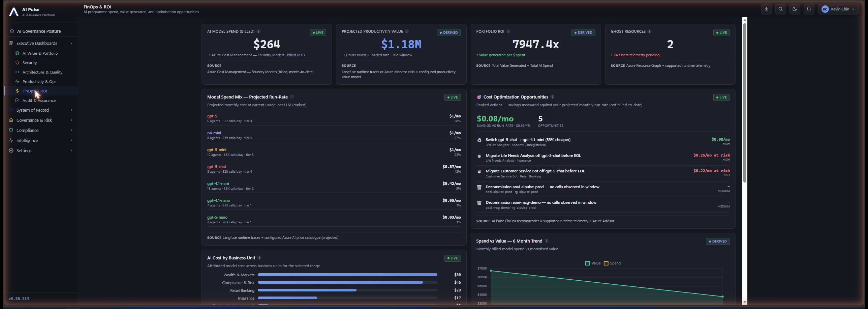
Task: Select the gpt-5 model row
Action: coord(334,118)
